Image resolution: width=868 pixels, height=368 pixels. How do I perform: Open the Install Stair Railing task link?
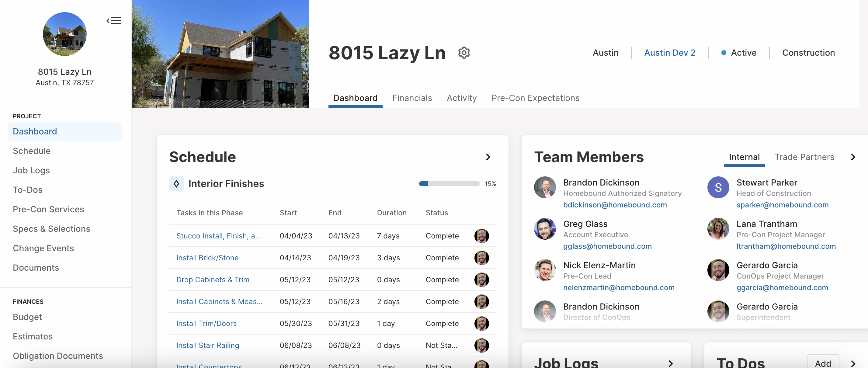(207, 345)
